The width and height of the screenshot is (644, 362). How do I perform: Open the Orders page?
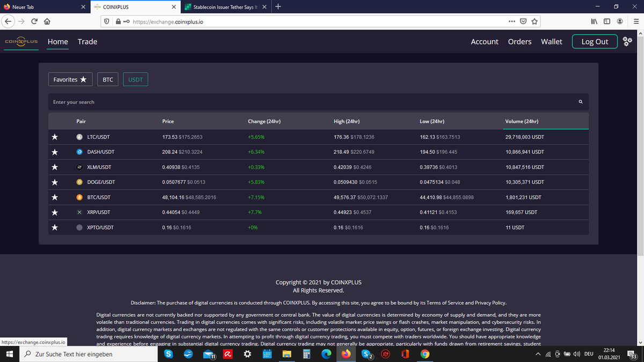(519, 41)
